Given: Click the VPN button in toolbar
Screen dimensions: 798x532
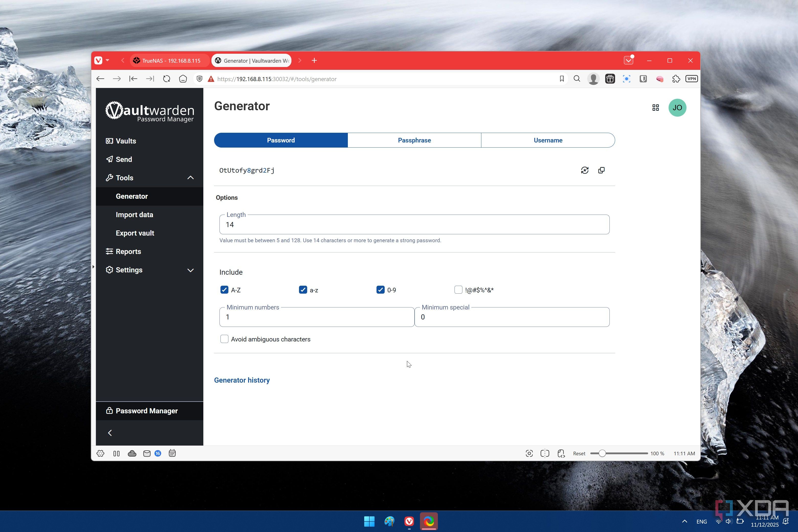Looking at the screenshot, I should click(x=691, y=79).
